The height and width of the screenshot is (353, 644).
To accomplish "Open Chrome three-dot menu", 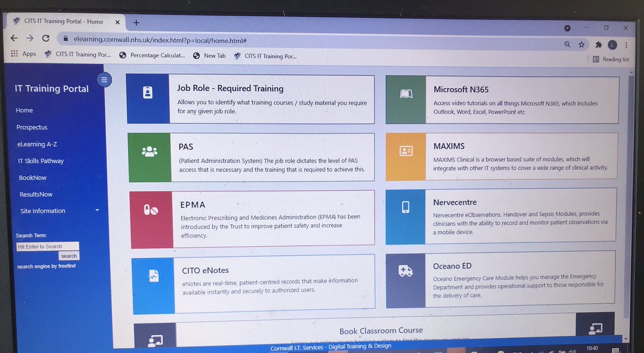I will pyautogui.click(x=626, y=46).
